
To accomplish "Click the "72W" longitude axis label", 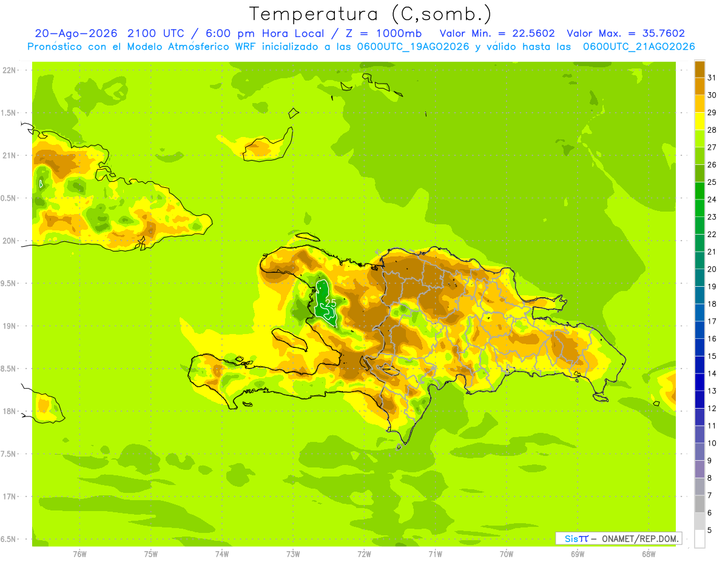I will click(x=364, y=554).
